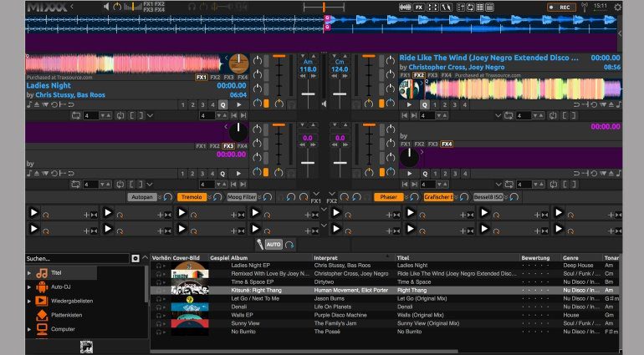This screenshot has width=644, height=355.
Task: Move the crossfader in the top bar
Action: click(324, 7)
